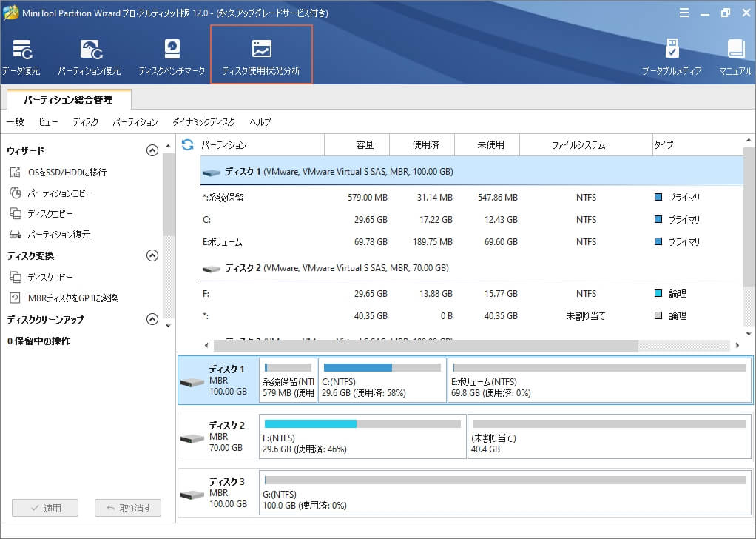Select the G:(NTFS) block in the disk map
Viewport: 756px width, 539px height.
pyautogui.click(x=504, y=492)
